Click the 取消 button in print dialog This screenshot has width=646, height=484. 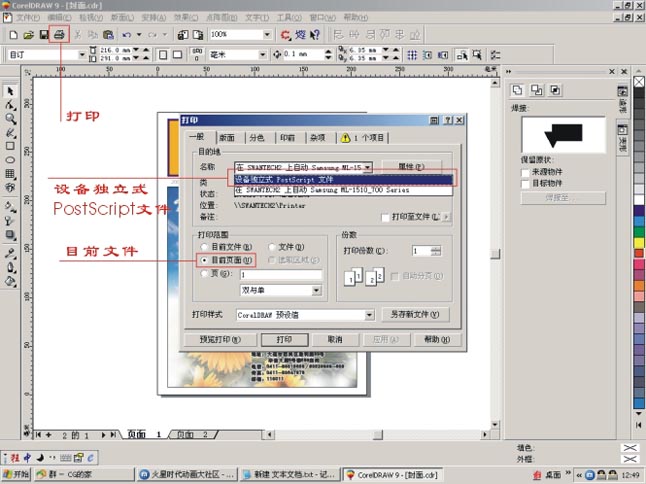click(334, 340)
